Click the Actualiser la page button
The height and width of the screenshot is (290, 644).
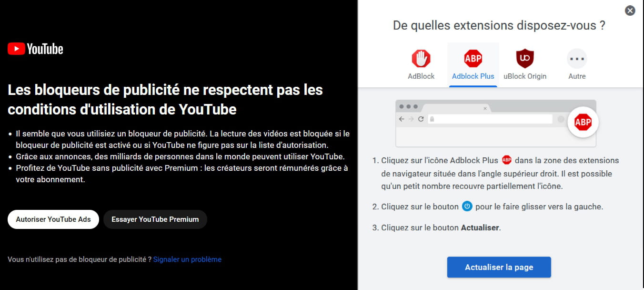pos(499,267)
